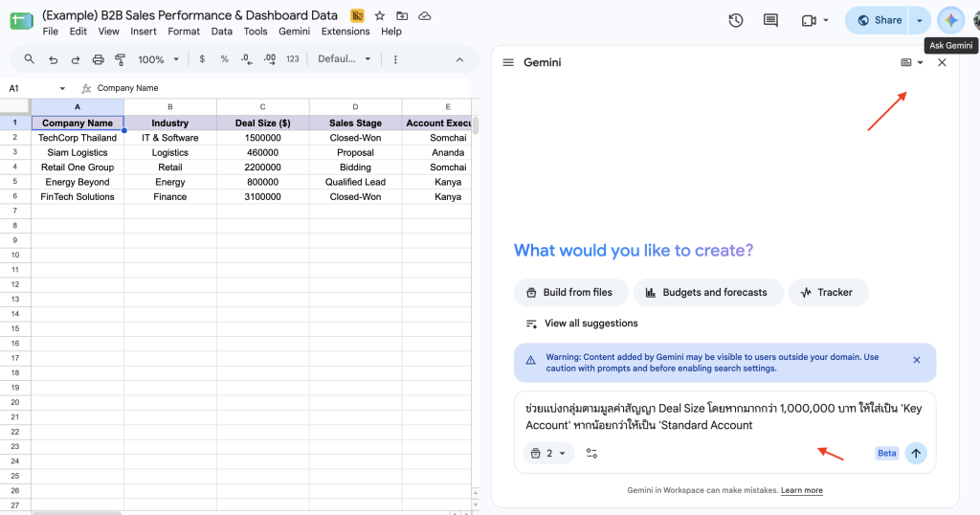
Task: Open Gemini prompt settings sliders icon
Action: coord(591,454)
